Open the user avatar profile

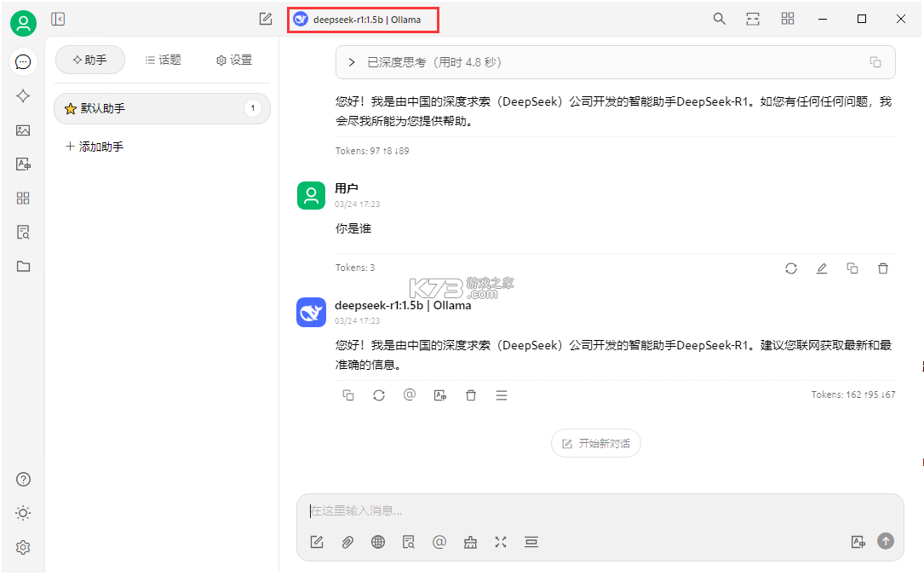coord(24,24)
